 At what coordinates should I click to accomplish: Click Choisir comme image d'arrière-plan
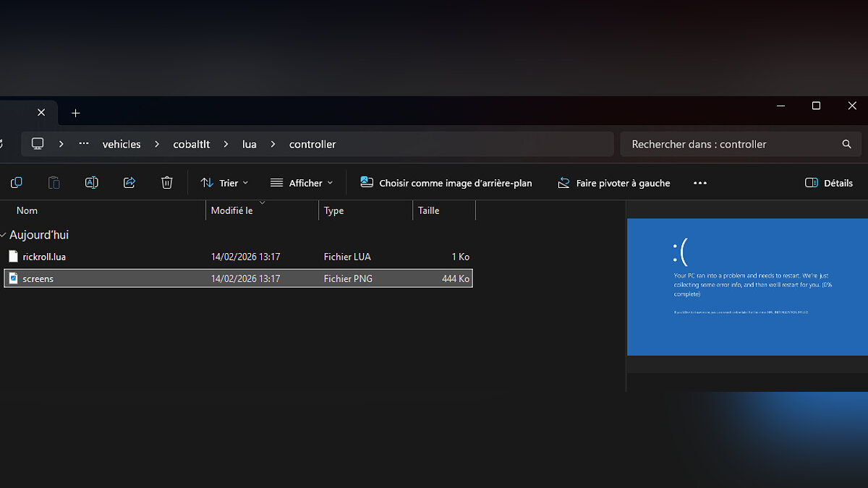point(446,183)
